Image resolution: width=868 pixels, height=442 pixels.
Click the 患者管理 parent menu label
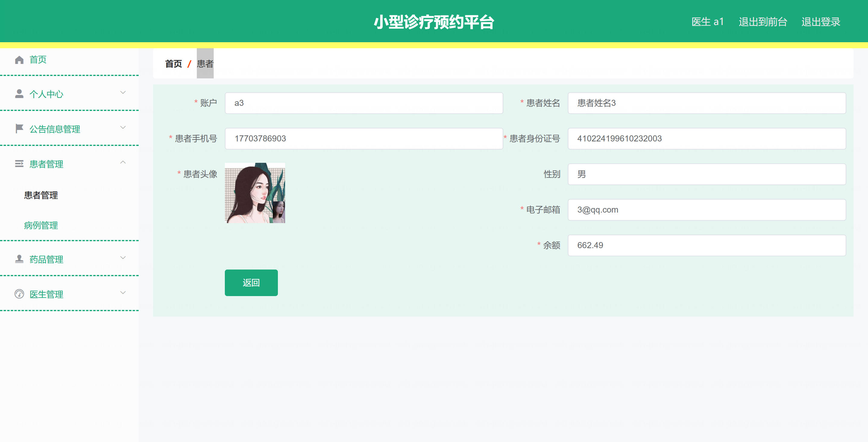click(x=46, y=164)
